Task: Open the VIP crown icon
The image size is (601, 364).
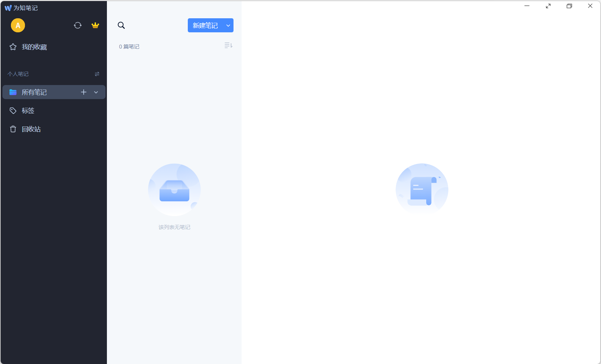Action: 95,25
